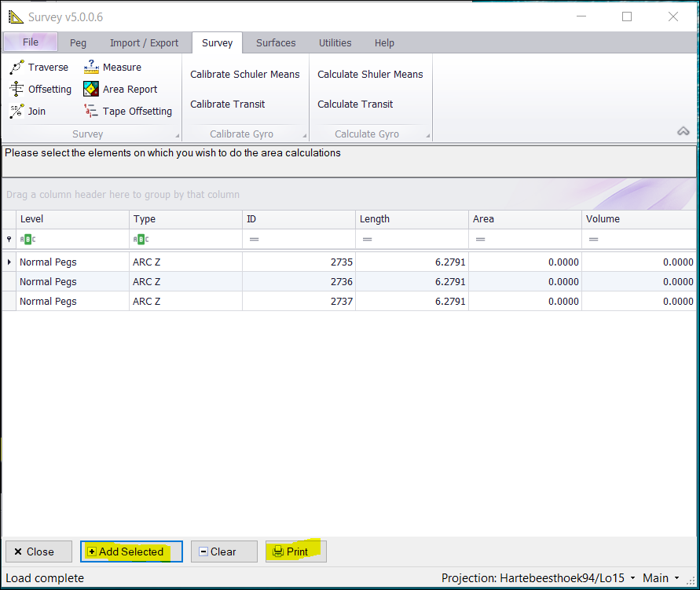The image size is (700, 590).
Task: Expand the Survey group dialog launcher
Action: tap(176, 136)
